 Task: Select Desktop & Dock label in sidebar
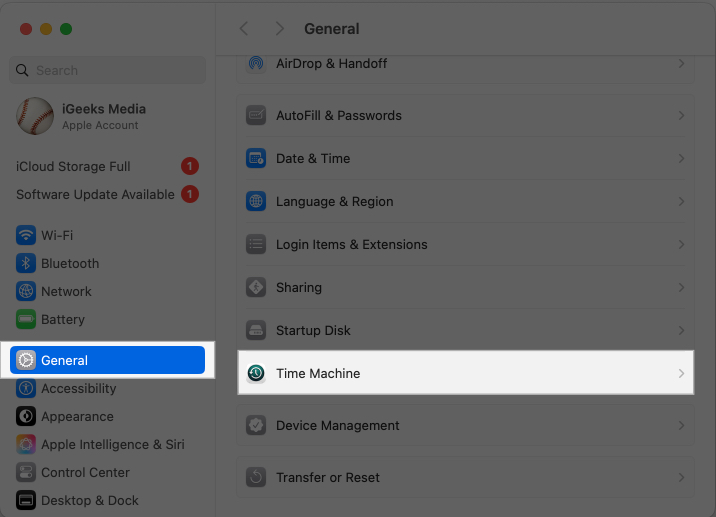point(90,501)
